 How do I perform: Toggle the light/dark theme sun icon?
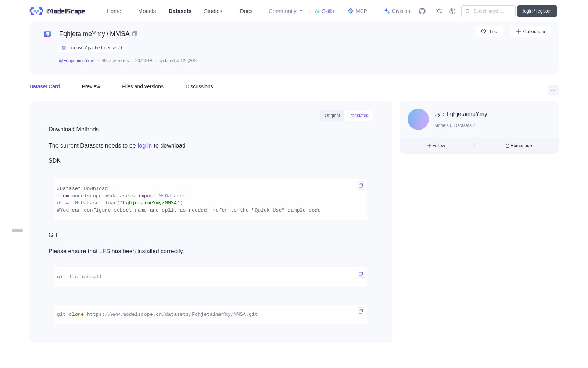439,11
